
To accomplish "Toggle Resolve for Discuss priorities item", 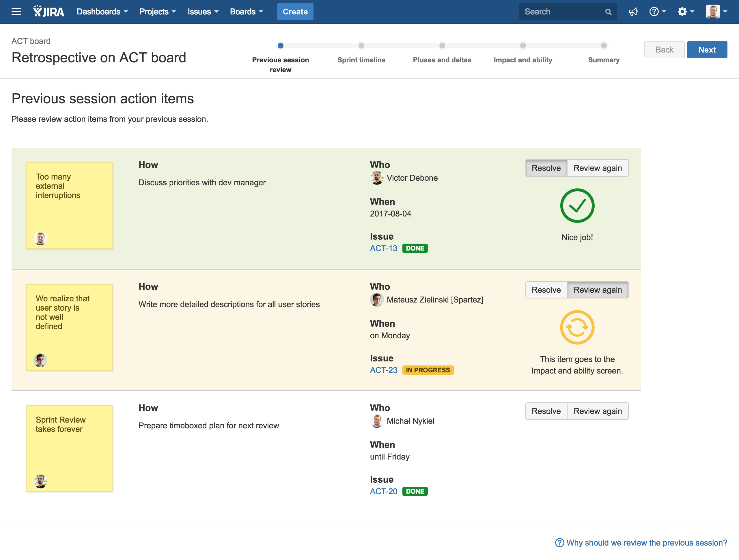I will [546, 168].
